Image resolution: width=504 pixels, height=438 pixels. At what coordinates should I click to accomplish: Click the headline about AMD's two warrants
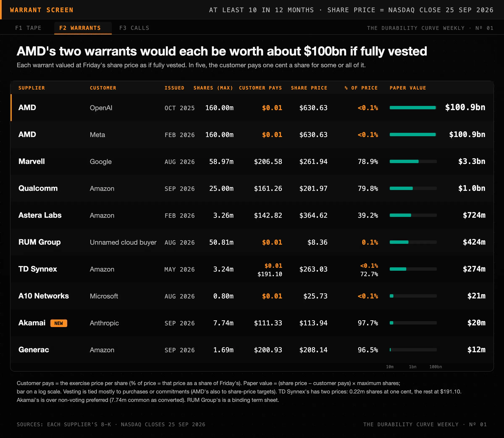coord(222,51)
